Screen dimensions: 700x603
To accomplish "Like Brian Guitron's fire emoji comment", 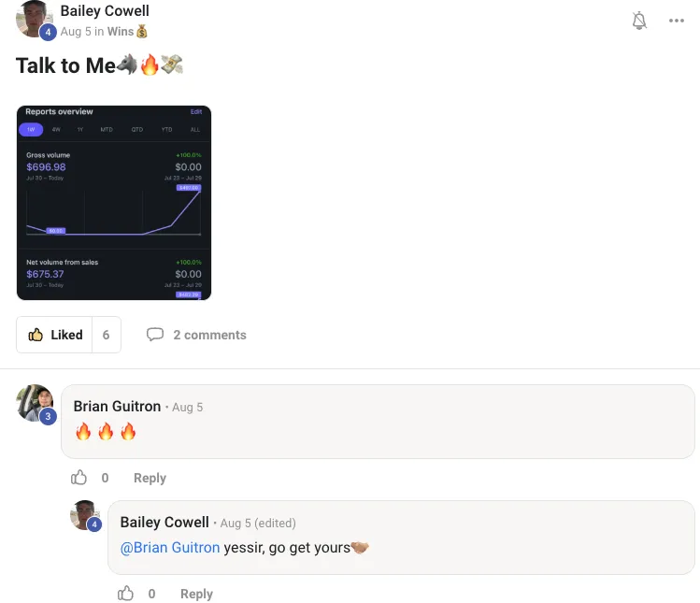I will (x=79, y=478).
